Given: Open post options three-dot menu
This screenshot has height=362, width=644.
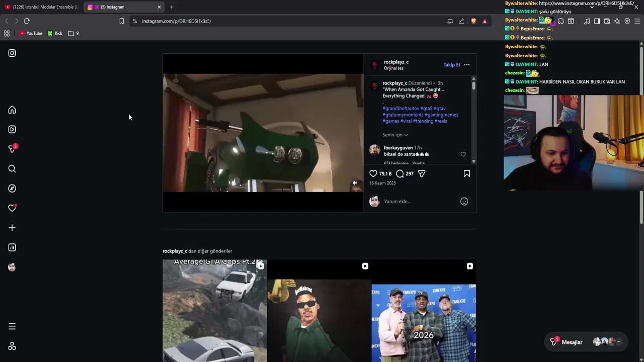Looking at the screenshot, I should (467, 65).
